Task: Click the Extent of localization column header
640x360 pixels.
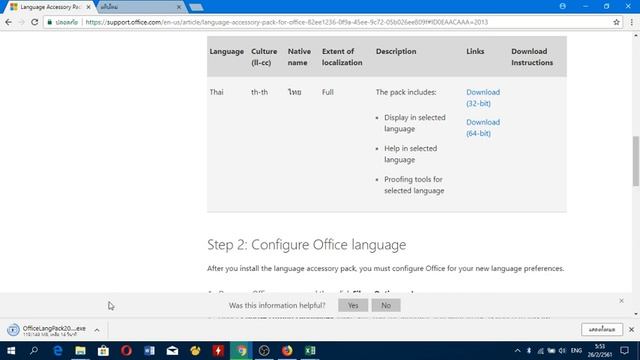Action: point(342,57)
